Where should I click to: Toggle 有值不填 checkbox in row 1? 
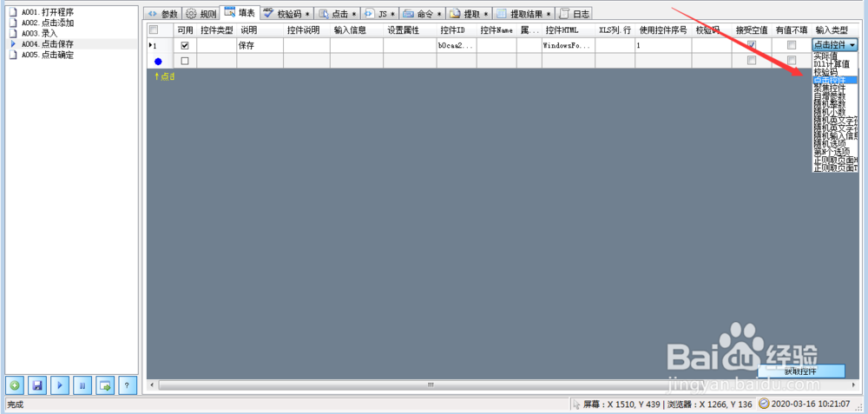(x=792, y=45)
